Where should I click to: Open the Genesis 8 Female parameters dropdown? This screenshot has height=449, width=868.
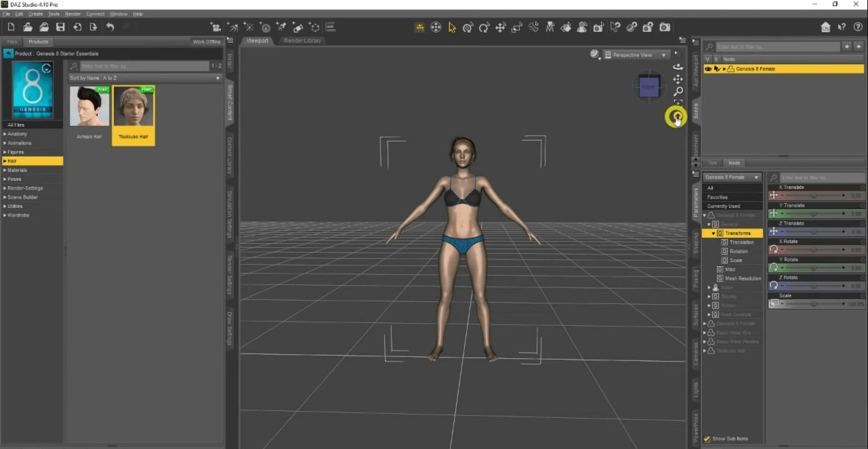[732, 177]
